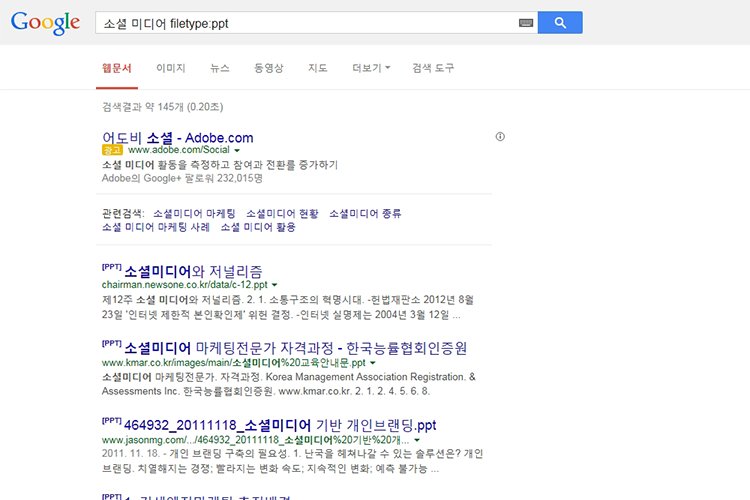This screenshot has width=750, height=500.
Task: Open result 소셜미디어 마케팅전문가 자격과정 - 한국능률협회인증원
Action: click(x=296, y=348)
